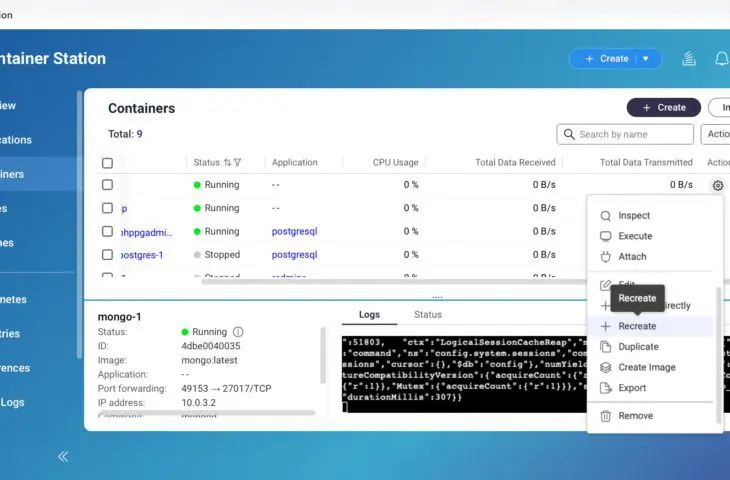Click the port forwarding value 49153 → 27017/TCP
This screenshot has width=730, height=480.
226,389
